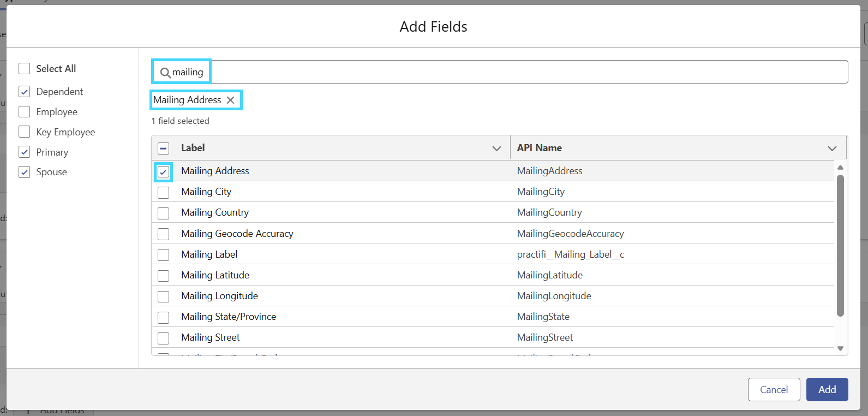Uncheck the Spouse checkbox

(x=25, y=172)
